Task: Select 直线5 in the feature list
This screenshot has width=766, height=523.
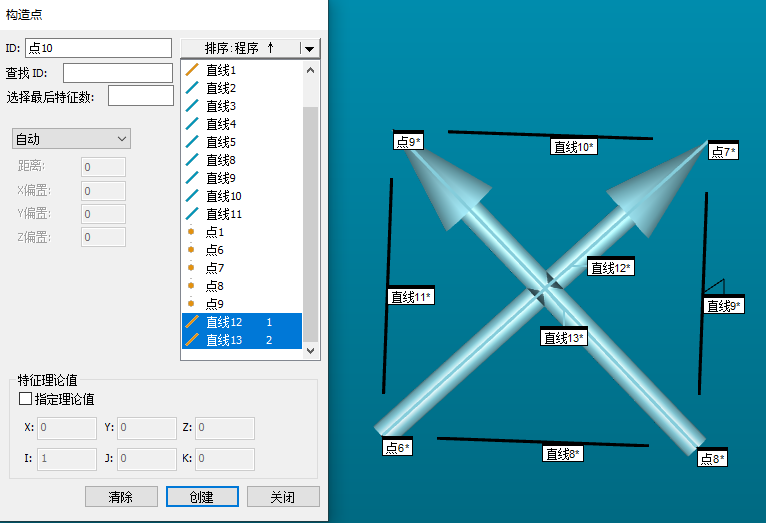Action: pyautogui.click(x=221, y=142)
